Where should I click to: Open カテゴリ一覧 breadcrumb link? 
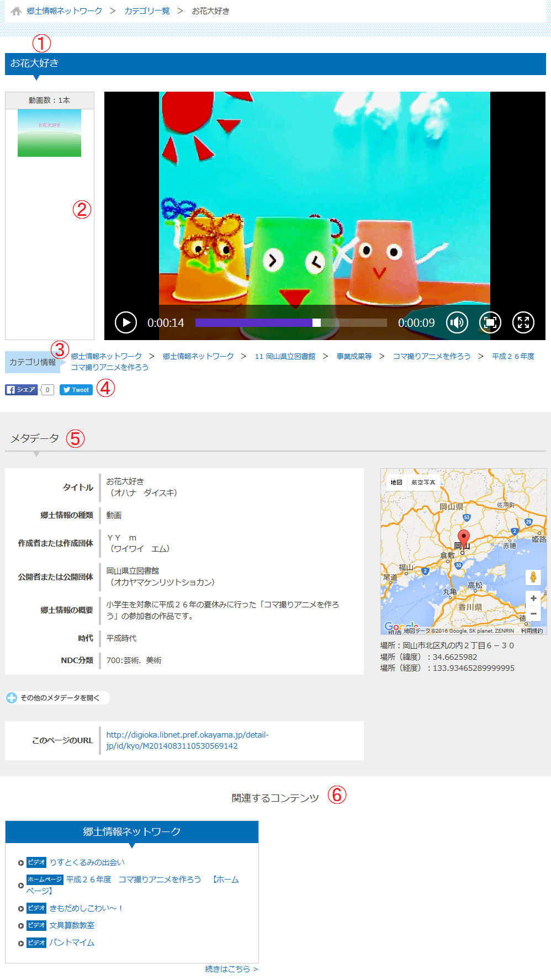147,11
